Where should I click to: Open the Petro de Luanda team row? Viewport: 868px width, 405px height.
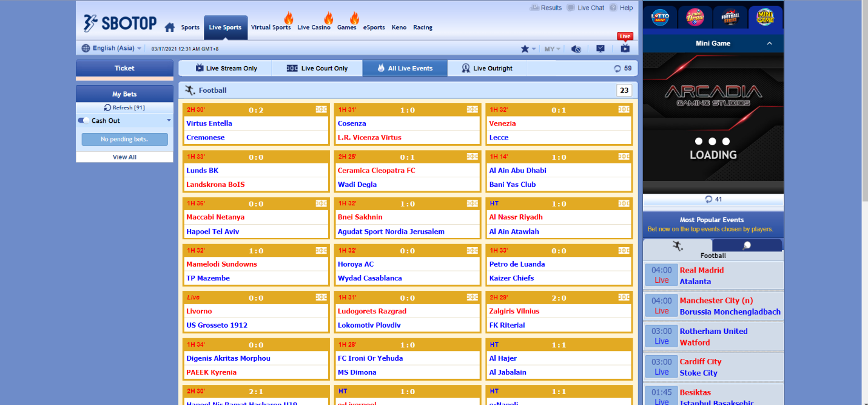559,264
